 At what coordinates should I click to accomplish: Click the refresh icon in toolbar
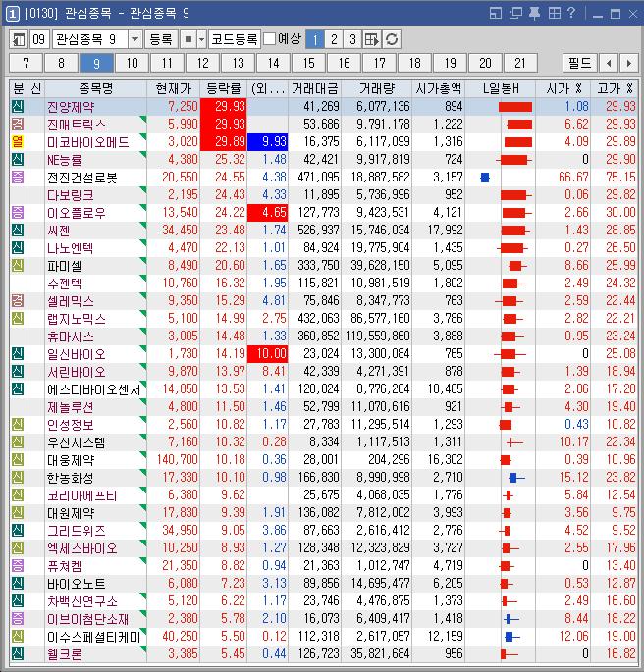pos(392,39)
